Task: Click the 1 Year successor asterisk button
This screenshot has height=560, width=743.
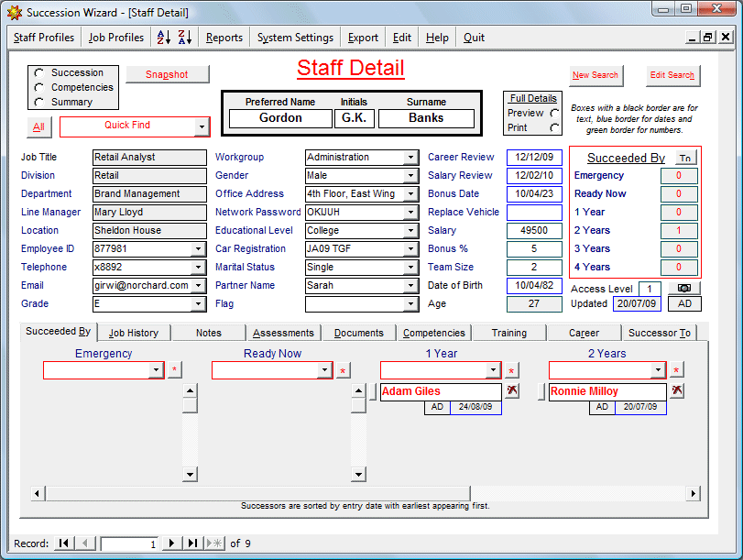Action: pos(511,370)
